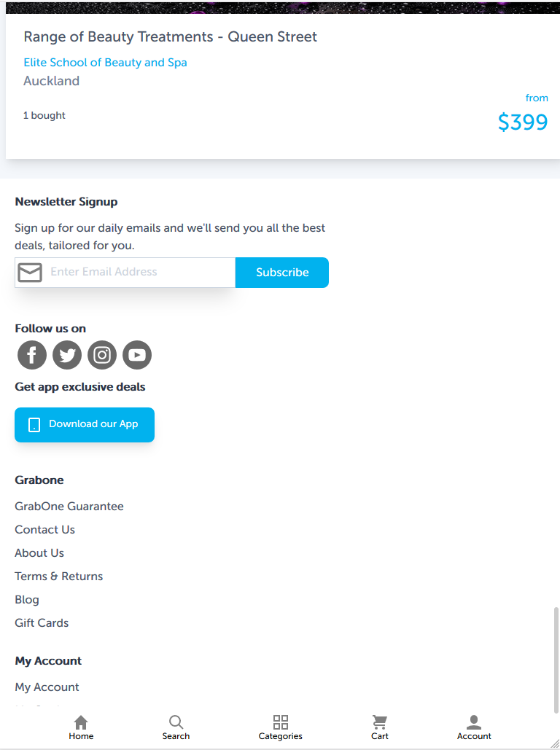Open the Contact Us footer link
The image size is (560, 750).
[45, 529]
